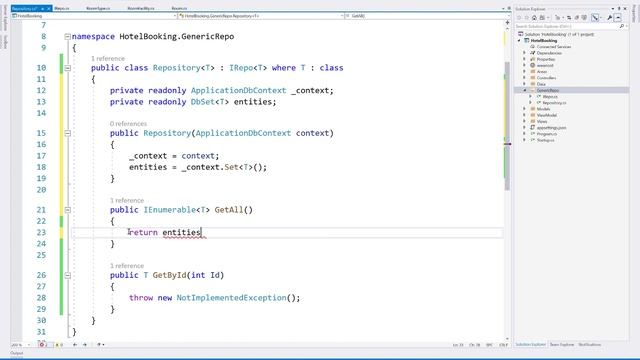The height and width of the screenshot is (360, 640).
Task: Click the Home icon in Solution Explorer toolbar
Action: pos(534,18)
